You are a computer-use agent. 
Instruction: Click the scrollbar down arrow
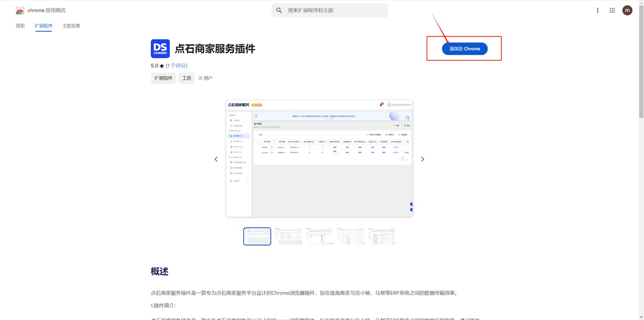[641, 317]
